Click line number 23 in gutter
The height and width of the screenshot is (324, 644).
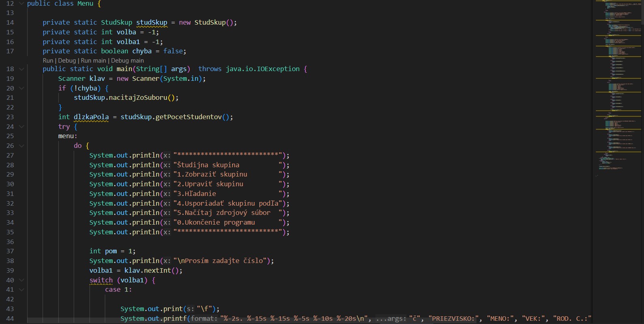(x=10, y=117)
